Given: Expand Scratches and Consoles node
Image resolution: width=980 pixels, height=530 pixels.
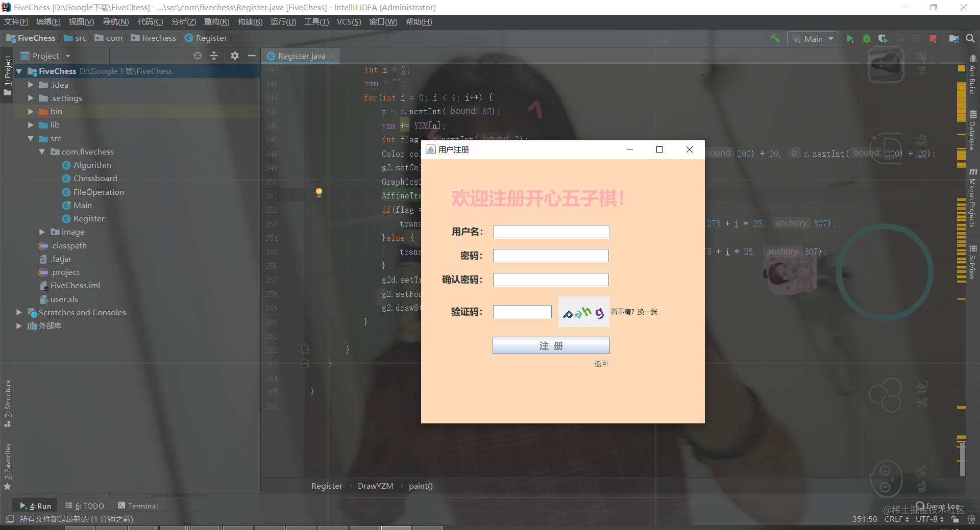Looking at the screenshot, I should click(x=19, y=312).
